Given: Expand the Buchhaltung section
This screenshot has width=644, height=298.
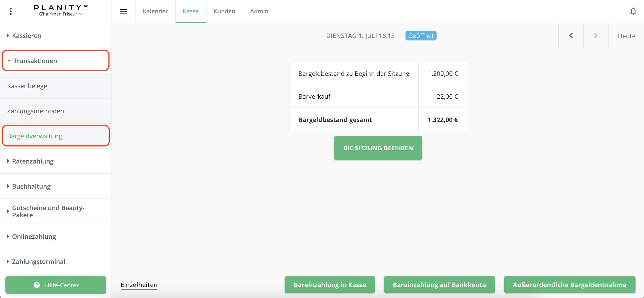Looking at the screenshot, I should (x=31, y=186).
